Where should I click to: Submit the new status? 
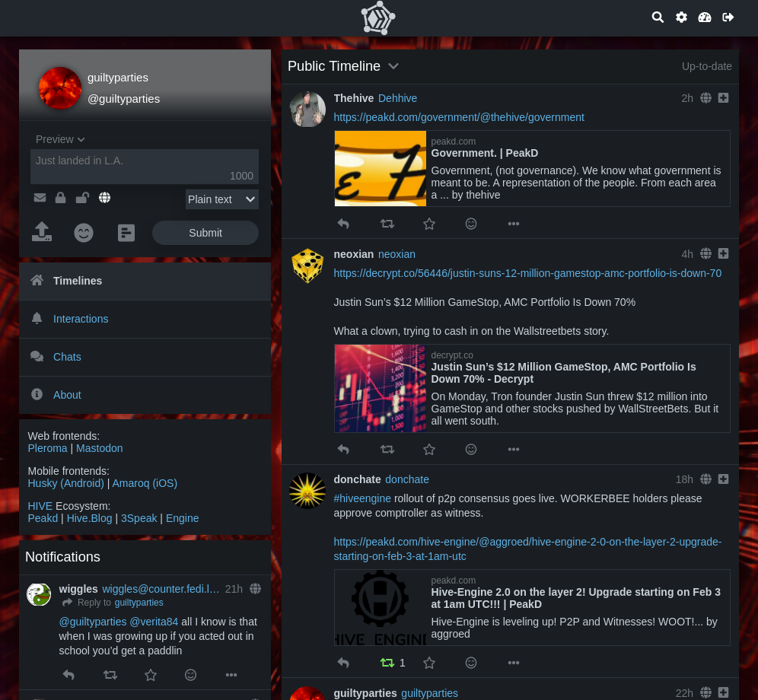[205, 233]
